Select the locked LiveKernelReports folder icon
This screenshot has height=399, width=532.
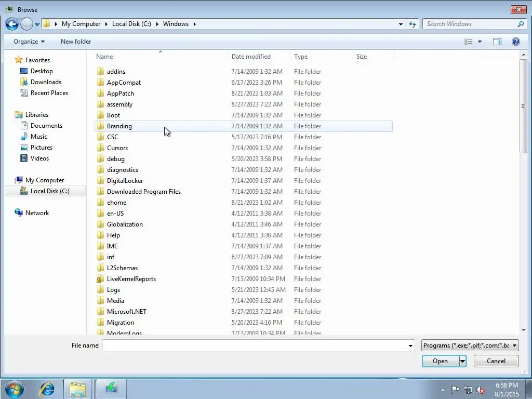click(x=100, y=278)
